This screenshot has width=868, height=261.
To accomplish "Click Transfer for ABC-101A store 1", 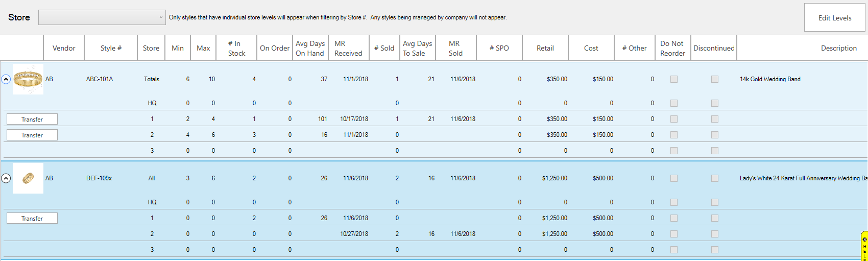I will (x=32, y=119).
